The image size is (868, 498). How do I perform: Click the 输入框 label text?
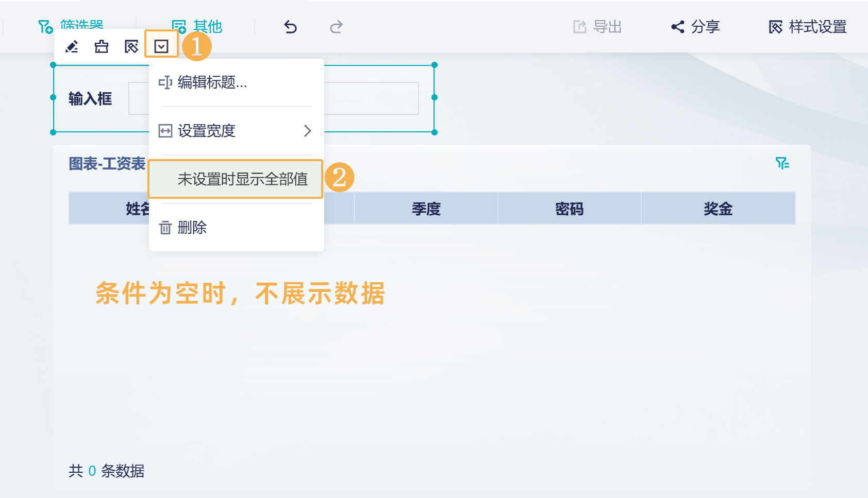[x=90, y=98]
